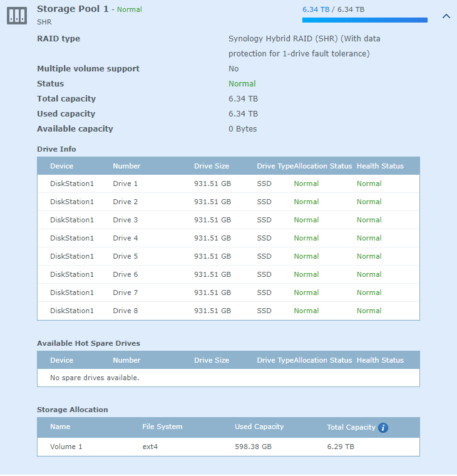Click the Storage Pool 1 drive bay icon
Image resolution: width=457 pixels, height=476 pixels.
click(x=17, y=16)
